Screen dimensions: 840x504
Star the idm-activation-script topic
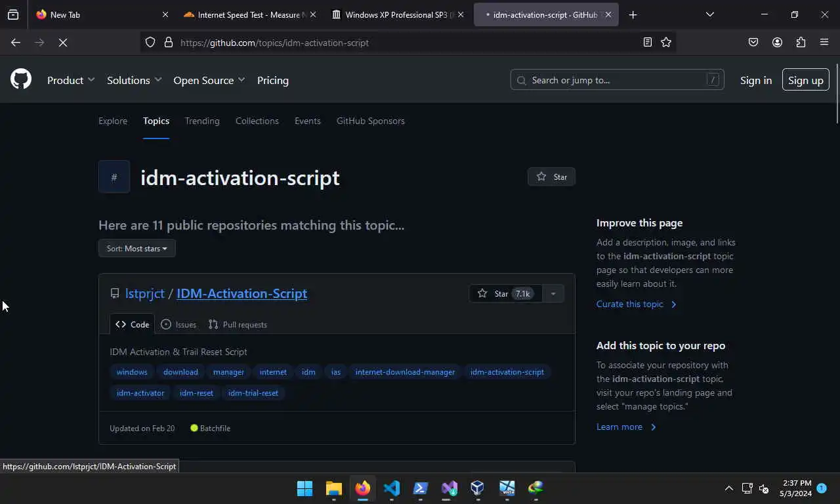click(x=551, y=177)
